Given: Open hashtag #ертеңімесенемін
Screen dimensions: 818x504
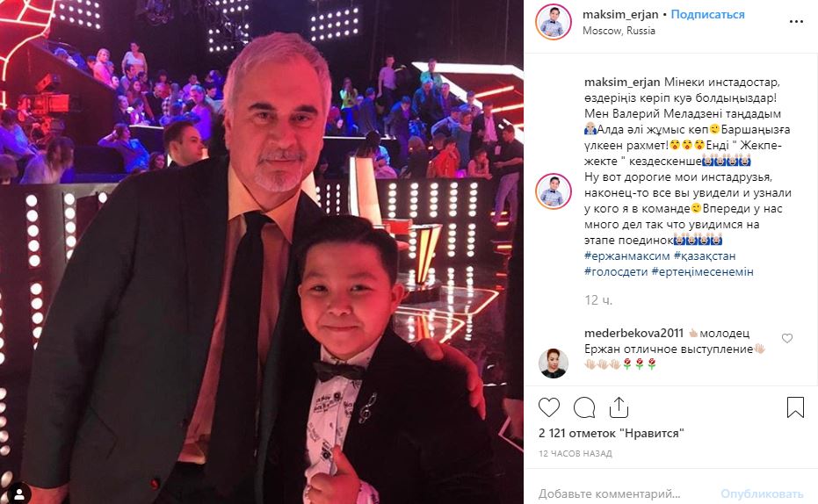Looking at the screenshot, I should click(702, 271).
